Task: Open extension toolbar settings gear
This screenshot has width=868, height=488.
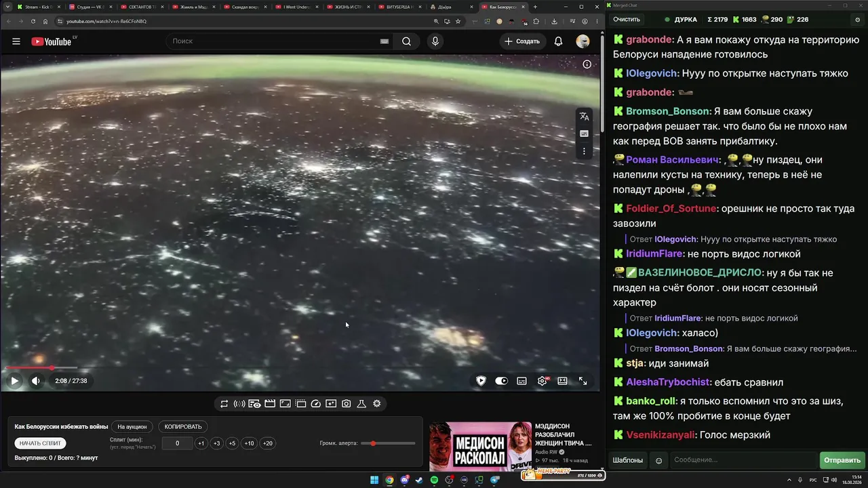Action: tap(377, 404)
